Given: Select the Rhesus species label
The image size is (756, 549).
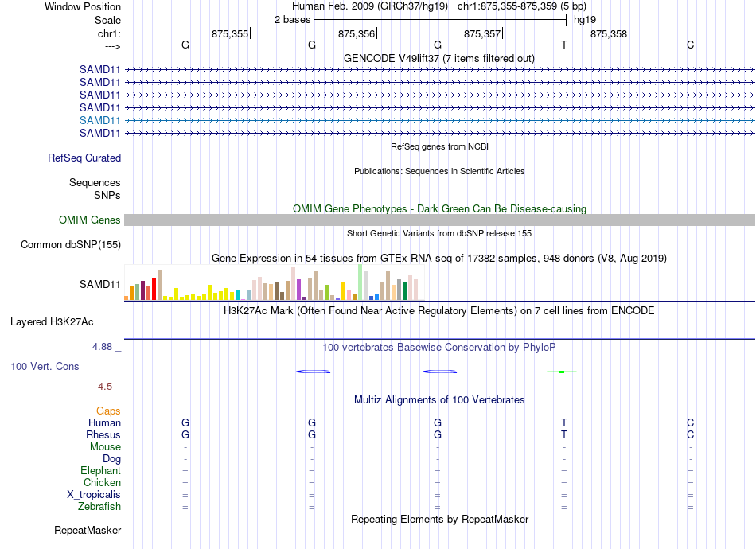Looking at the screenshot, I should click(x=103, y=434).
